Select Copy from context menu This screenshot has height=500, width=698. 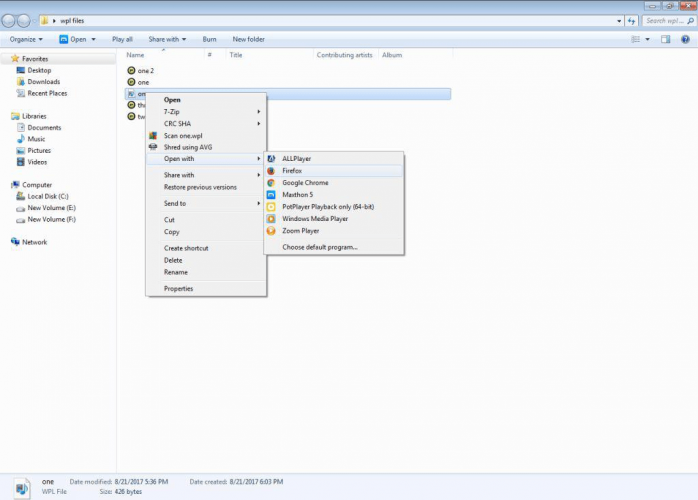click(x=206, y=232)
